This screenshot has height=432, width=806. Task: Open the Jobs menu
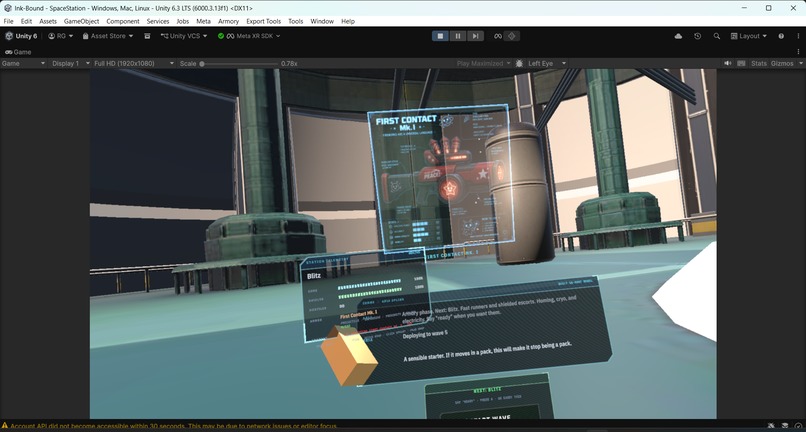pos(182,21)
